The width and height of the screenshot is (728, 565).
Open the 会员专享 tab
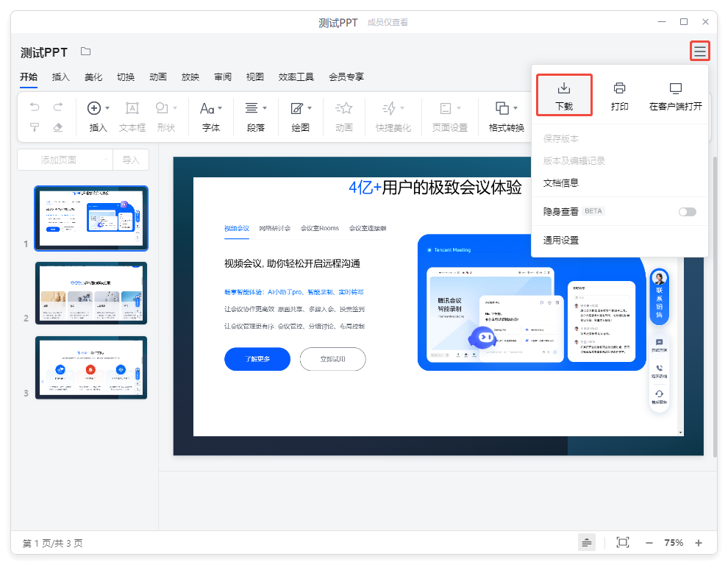[346, 77]
